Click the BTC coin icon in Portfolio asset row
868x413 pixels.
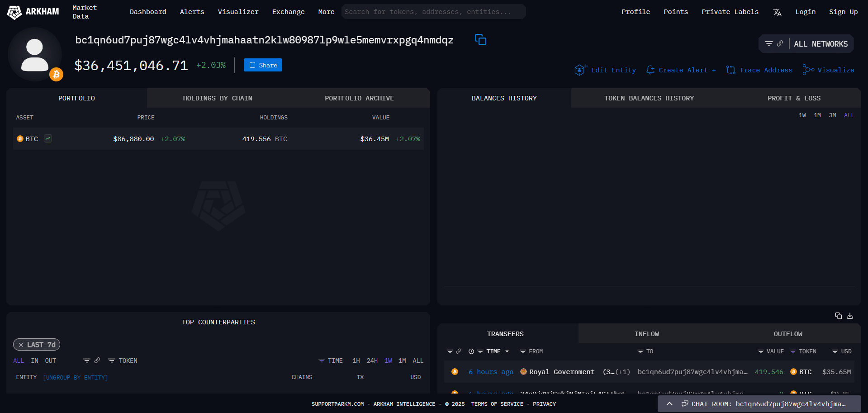(20, 139)
